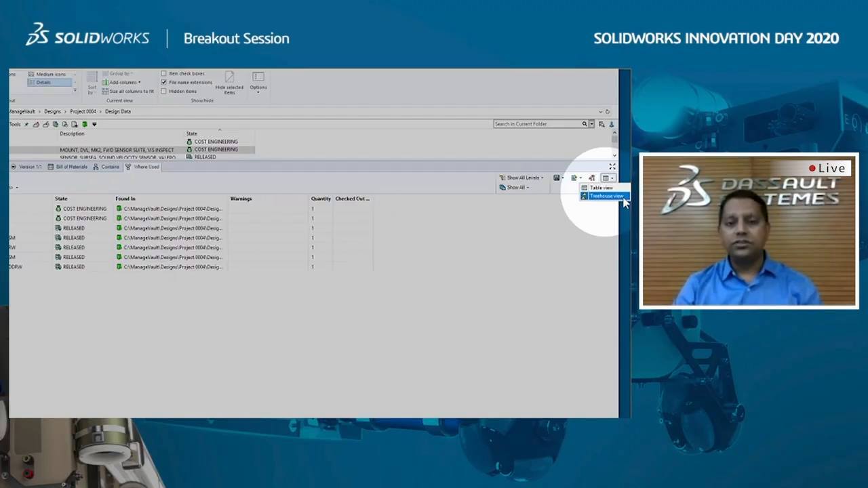Click the pin icon beside Tools
868x488 pixels.
click(x=26, y=125)
